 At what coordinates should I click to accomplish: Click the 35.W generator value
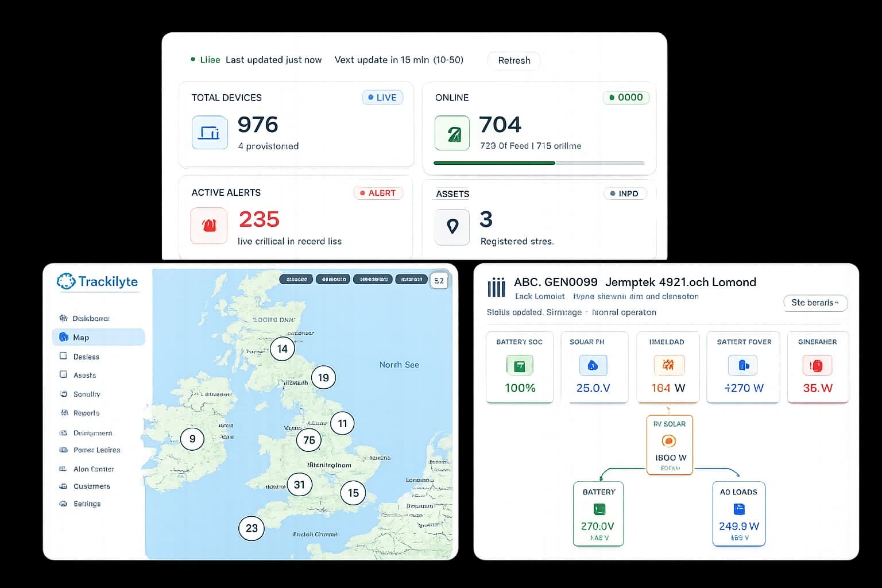[818, 388]
